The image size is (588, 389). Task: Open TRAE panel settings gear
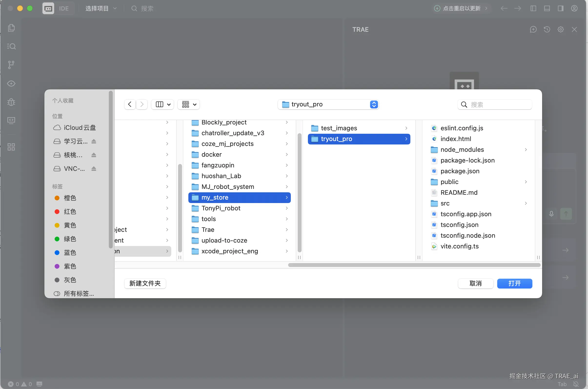pos(560,30)
